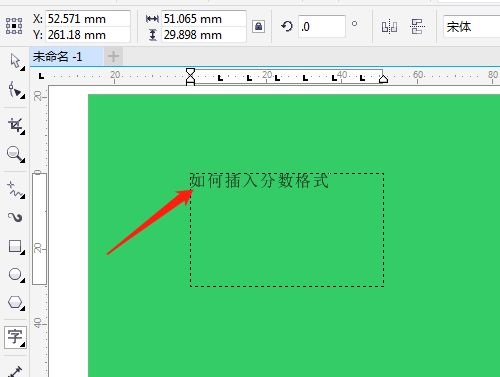500x377 pixels.
Task: Select the Zoom magnifier tool
Action: pyautogui.click(x=15, y=154)
